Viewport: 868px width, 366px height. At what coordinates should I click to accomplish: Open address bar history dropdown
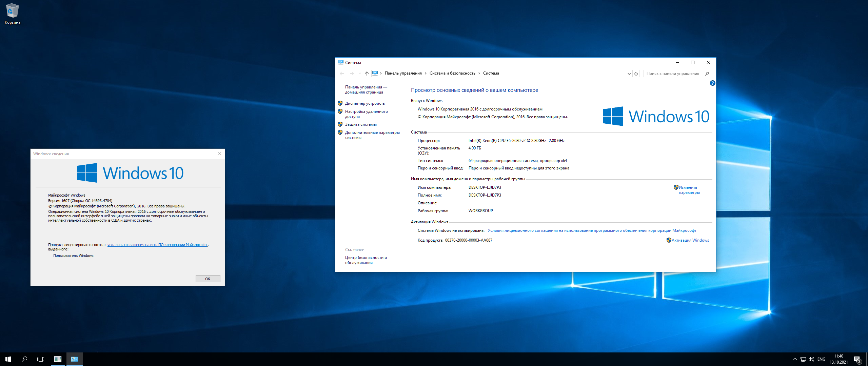pyautogui.click(x=629, y=74)
